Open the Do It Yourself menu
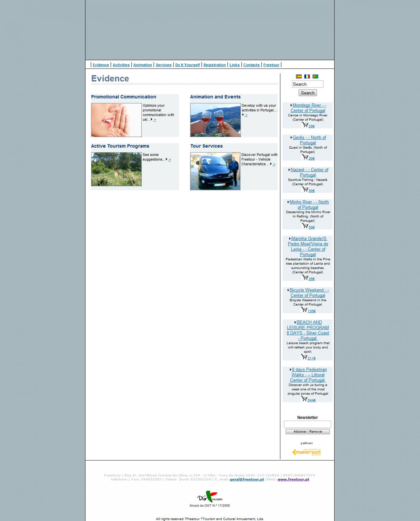 [187, 65]
